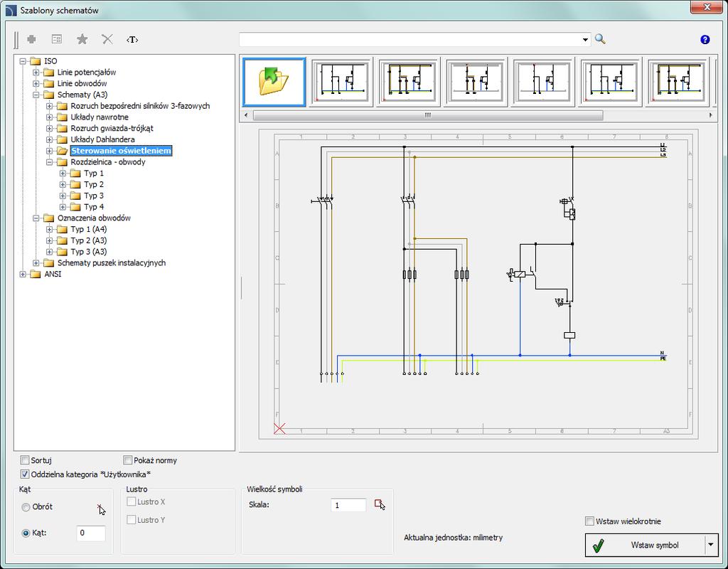Open help with the blue question mark
The width and height of the screenshot is (728, 569).
click(705, 40)
